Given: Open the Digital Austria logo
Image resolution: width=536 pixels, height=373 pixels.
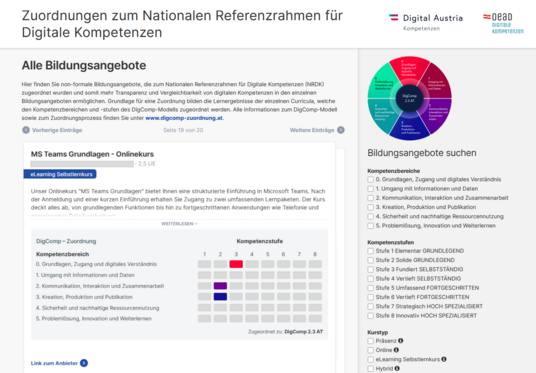Looking at the screenshot, I should 426,22.
